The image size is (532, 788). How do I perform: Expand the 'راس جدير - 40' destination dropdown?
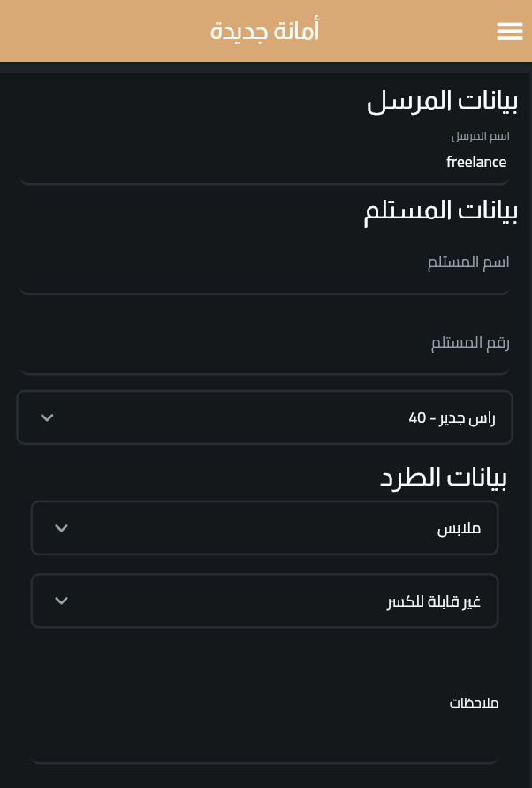(x=265, y=417)
